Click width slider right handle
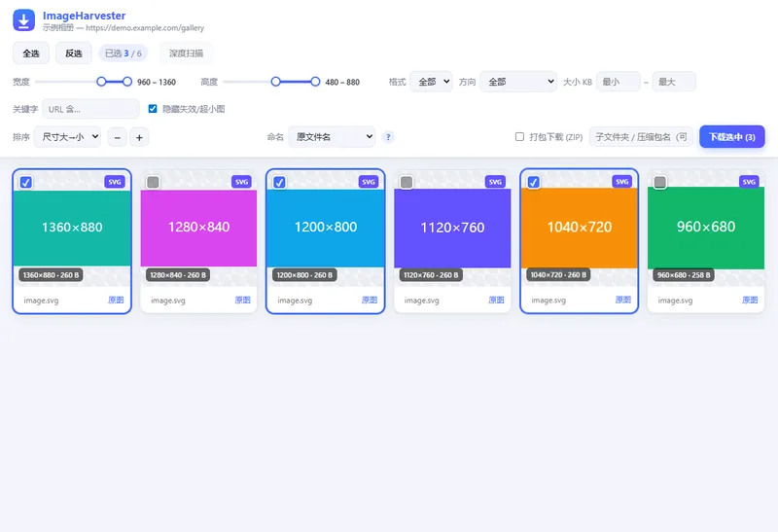 click(x=127, y=82)
